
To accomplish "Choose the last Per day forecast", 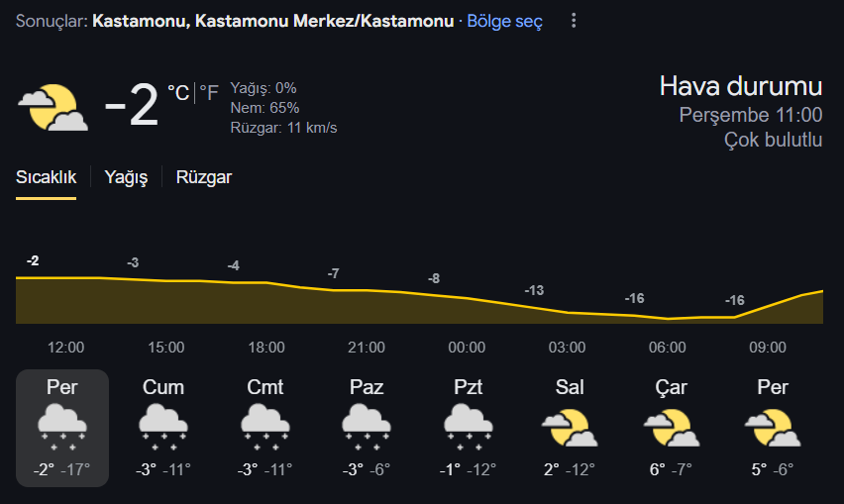I will coord(773,428).
